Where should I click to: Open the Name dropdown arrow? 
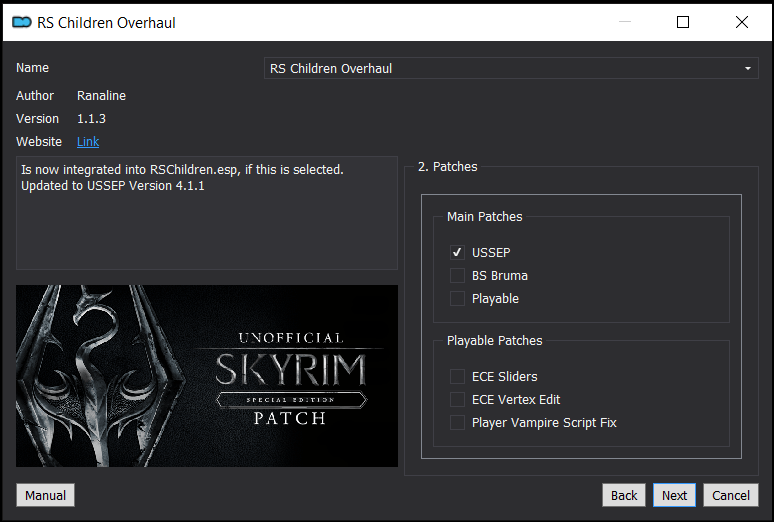(747, 69)
